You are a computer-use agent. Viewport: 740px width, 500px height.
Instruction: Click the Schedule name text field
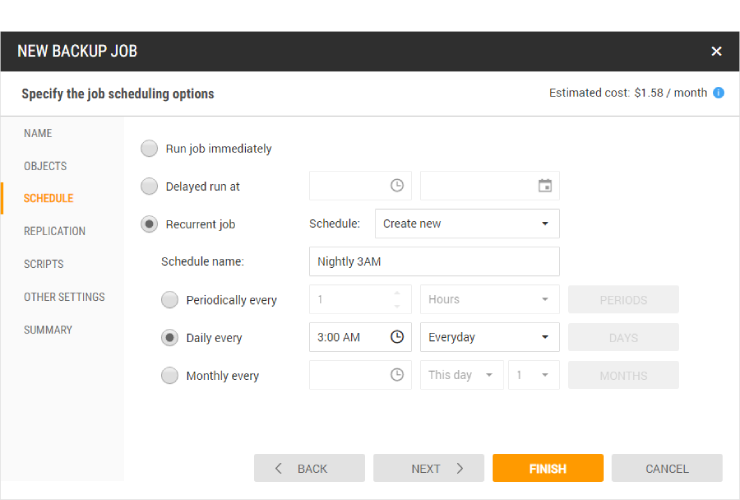coord(434,262)
